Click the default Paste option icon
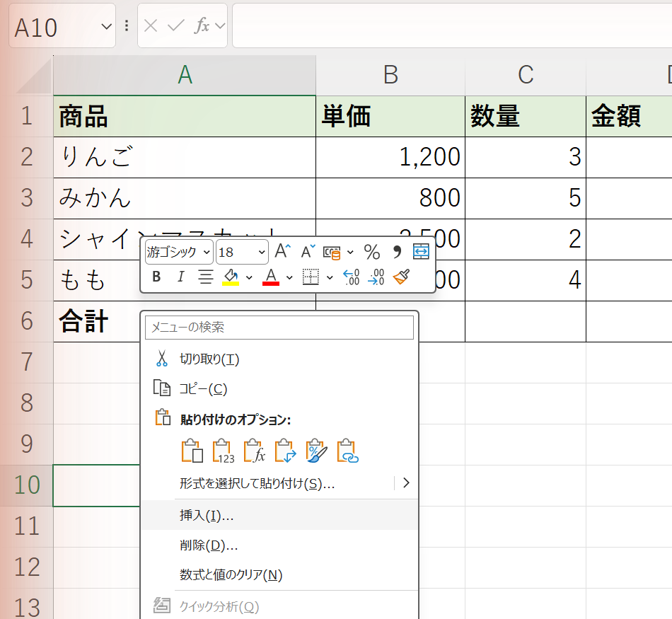This screenshot has width=672, height=619. 192,451
